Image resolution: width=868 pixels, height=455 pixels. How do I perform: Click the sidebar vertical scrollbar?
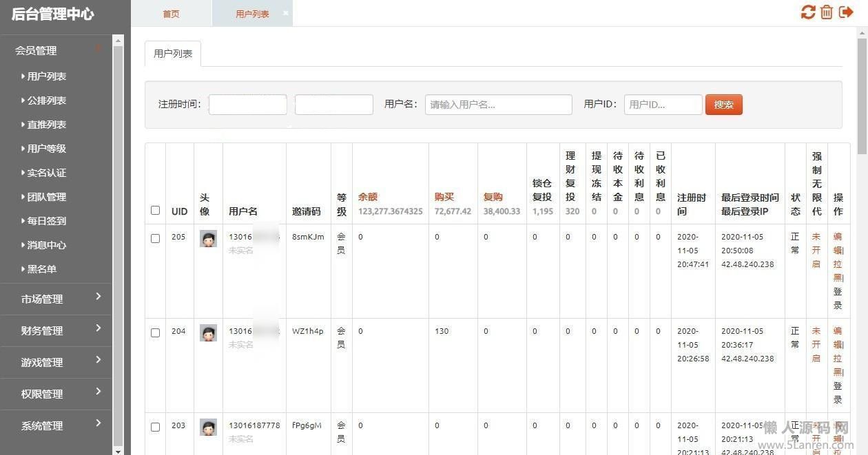click(x=118, y=241)
